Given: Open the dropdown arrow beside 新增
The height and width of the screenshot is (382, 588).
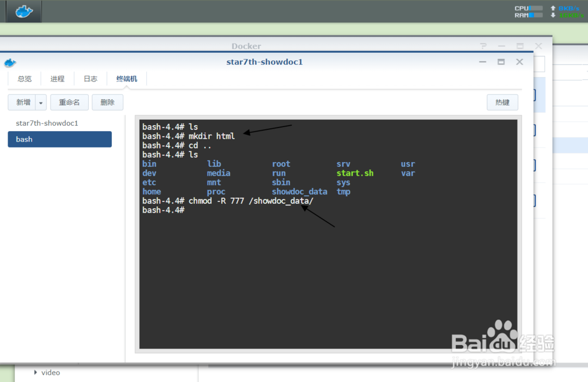Looking at the screenshot, I should 41,102.
